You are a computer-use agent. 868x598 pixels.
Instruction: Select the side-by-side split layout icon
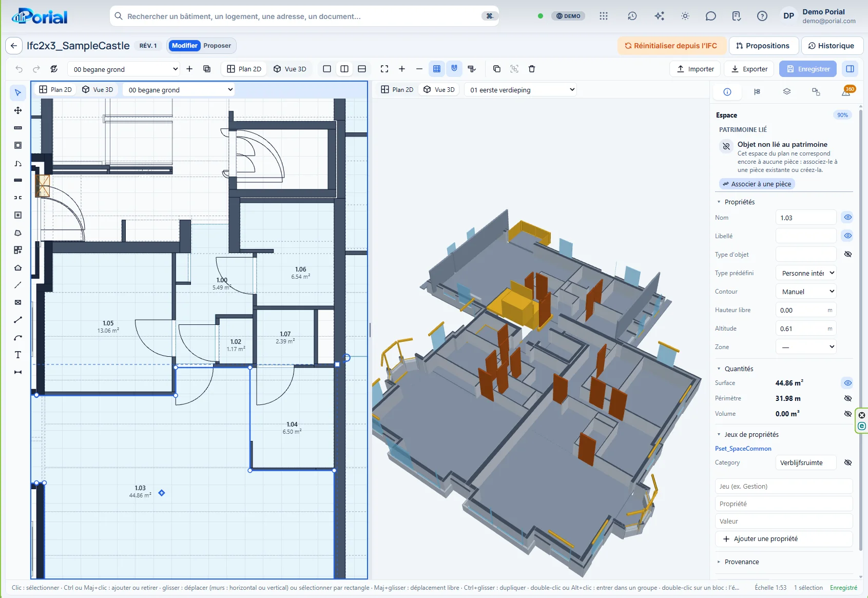click(344, 69)
